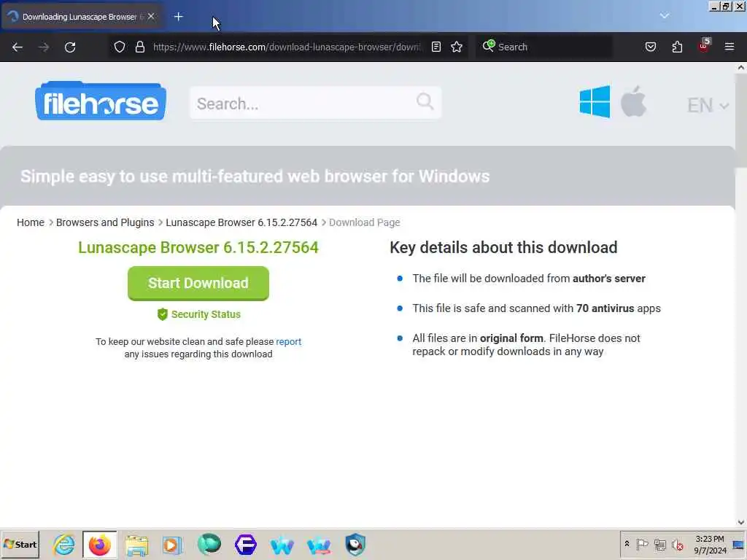Focus the Firefox Search box
747x560 pixels.
(544, 47)
